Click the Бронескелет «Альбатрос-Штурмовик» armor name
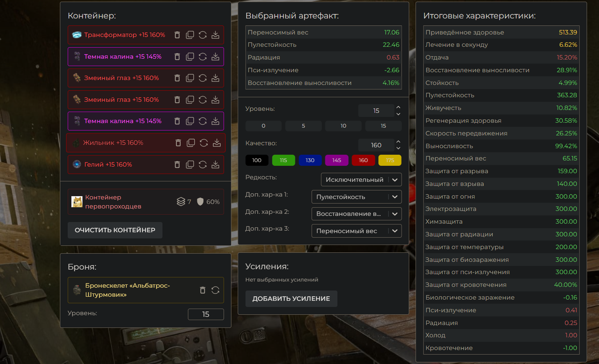Screen dimensions: 599x364 [128, 290]
